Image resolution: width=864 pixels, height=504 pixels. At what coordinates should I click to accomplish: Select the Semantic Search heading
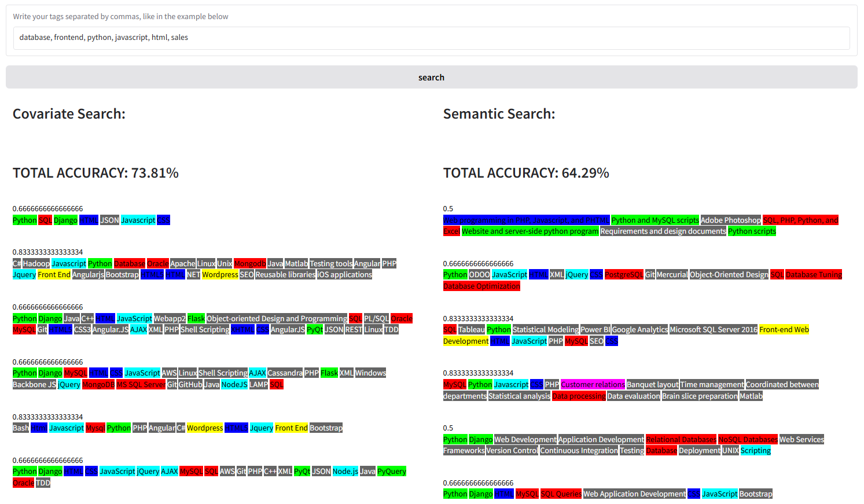coord(499,114)
